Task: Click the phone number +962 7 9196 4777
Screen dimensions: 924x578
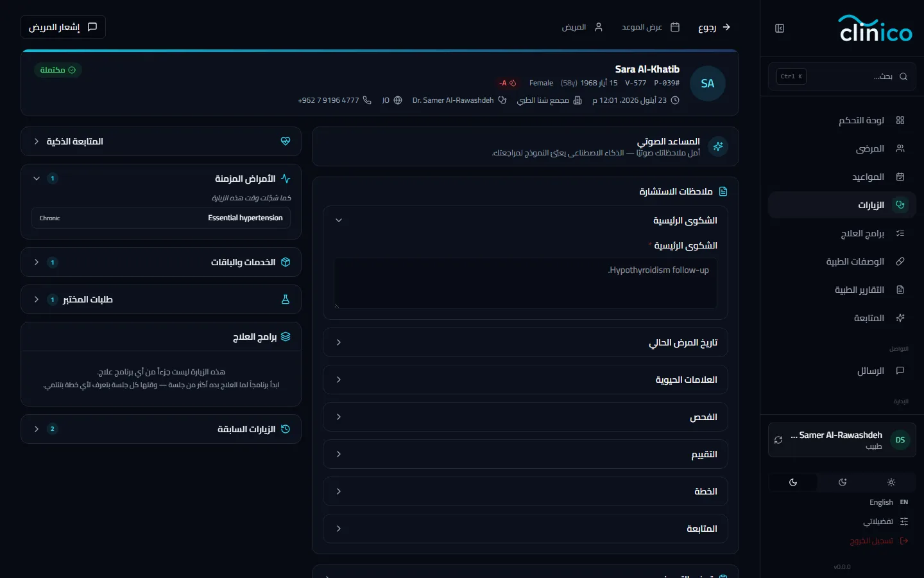Action: (329, 100)
